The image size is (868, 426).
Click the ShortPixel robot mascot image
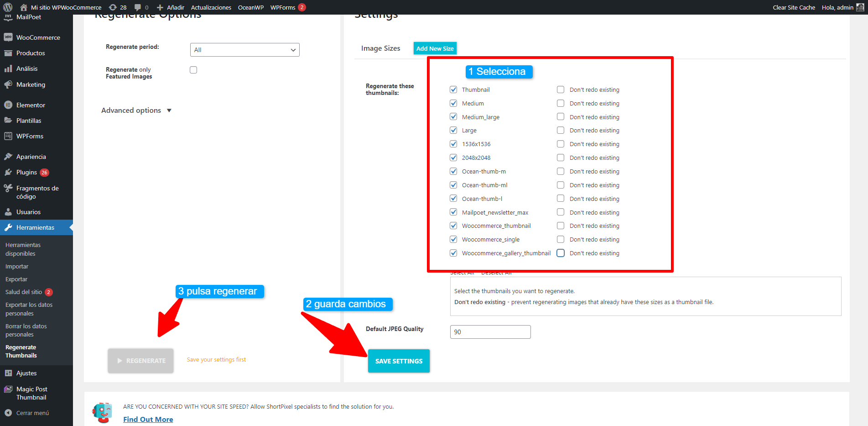click(102, 412)
